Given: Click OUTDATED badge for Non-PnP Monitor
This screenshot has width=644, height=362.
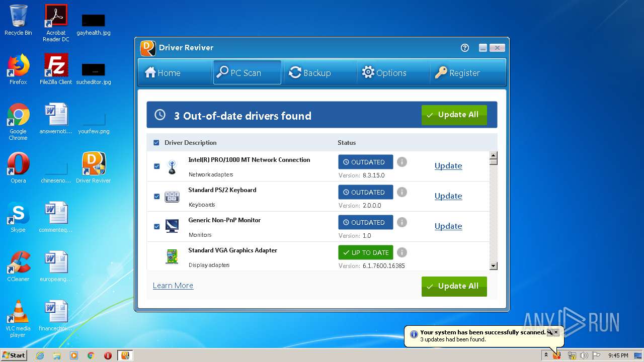Looking at the screenshot, I should (x=366, y=222).
